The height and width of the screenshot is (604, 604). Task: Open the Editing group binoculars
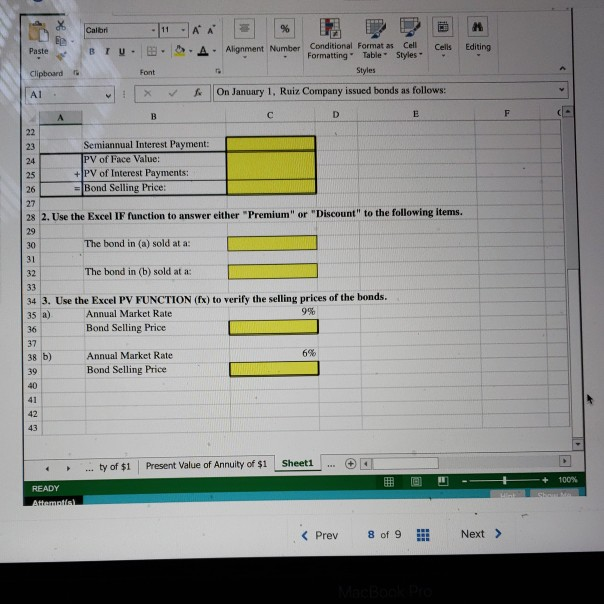pos(478,36)
